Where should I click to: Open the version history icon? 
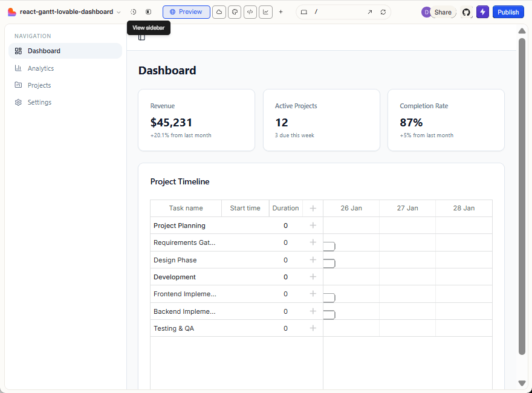134,11
